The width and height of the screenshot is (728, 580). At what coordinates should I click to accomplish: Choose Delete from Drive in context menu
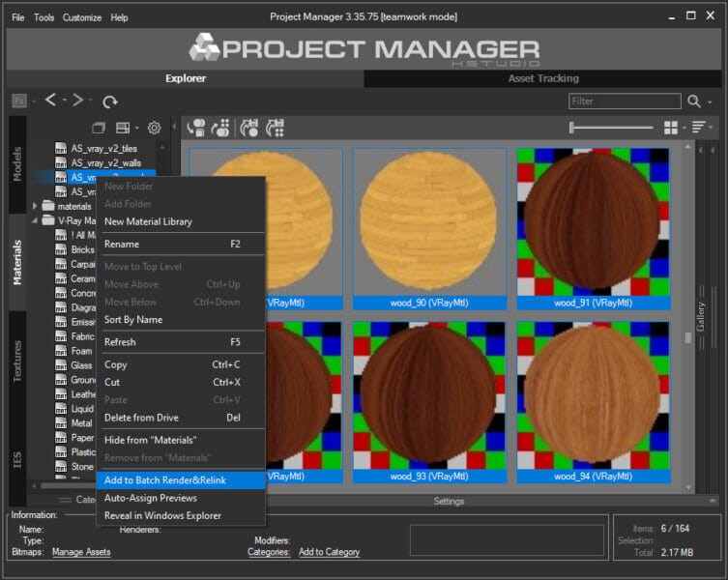(181, 418)
